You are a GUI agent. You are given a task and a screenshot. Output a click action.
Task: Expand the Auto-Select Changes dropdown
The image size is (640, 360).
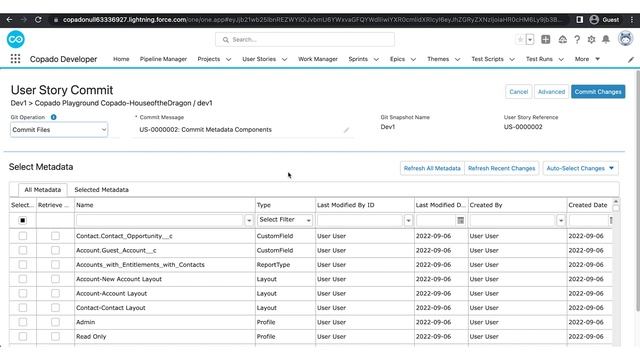[580, 168]
